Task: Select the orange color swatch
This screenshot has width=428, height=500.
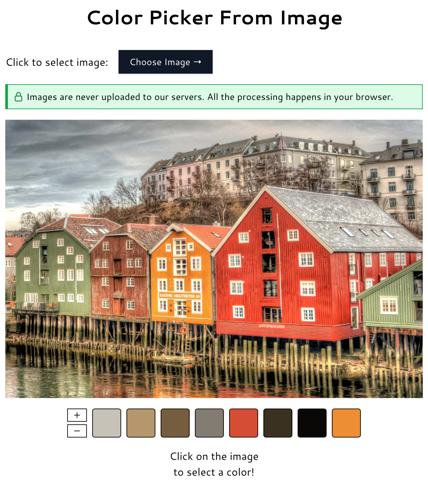Action: coord(346,423)
